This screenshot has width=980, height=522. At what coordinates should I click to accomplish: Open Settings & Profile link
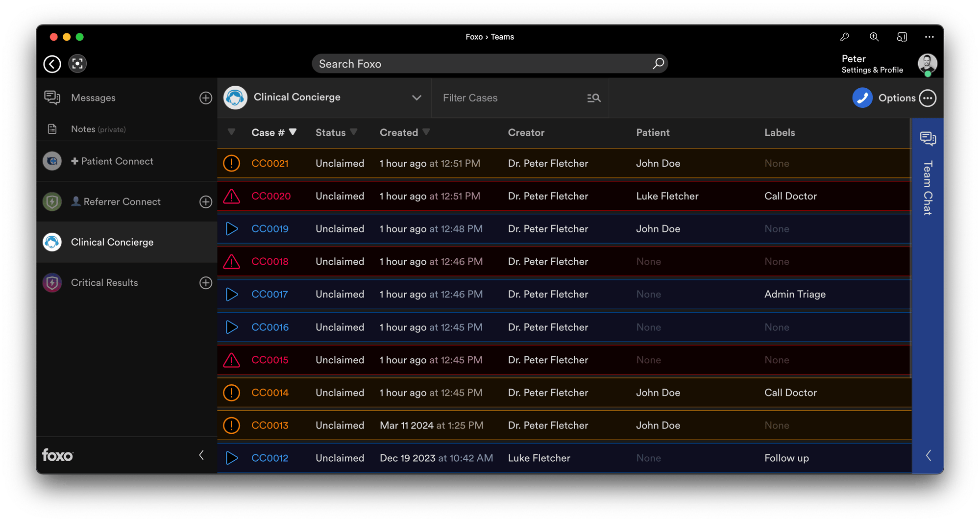(872, 70)
